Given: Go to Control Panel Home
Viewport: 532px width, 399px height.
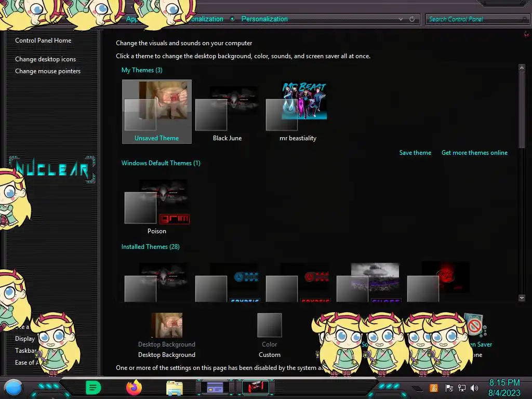Looking at the screenshot, I should (x=43, y=41).
